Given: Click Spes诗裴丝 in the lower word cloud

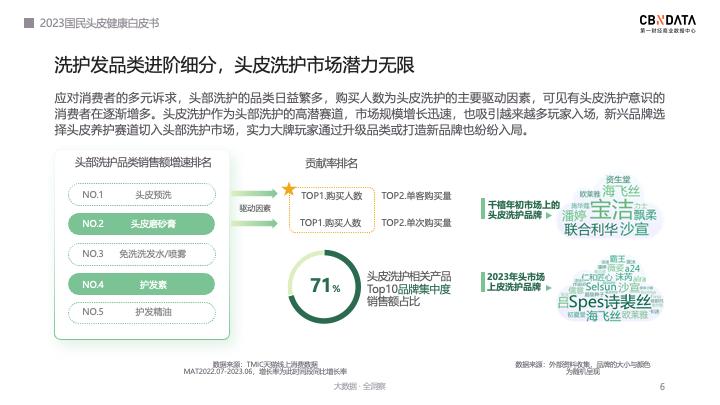Looking at the screenshot, I should click(610, 302).
